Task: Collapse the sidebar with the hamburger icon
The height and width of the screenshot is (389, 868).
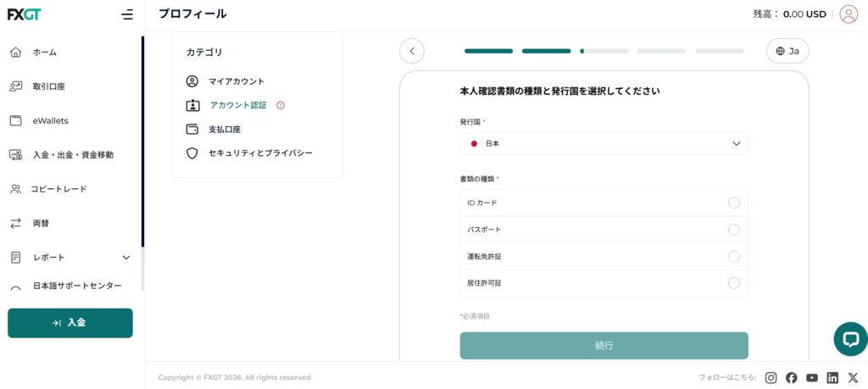Action: (127, 14)
